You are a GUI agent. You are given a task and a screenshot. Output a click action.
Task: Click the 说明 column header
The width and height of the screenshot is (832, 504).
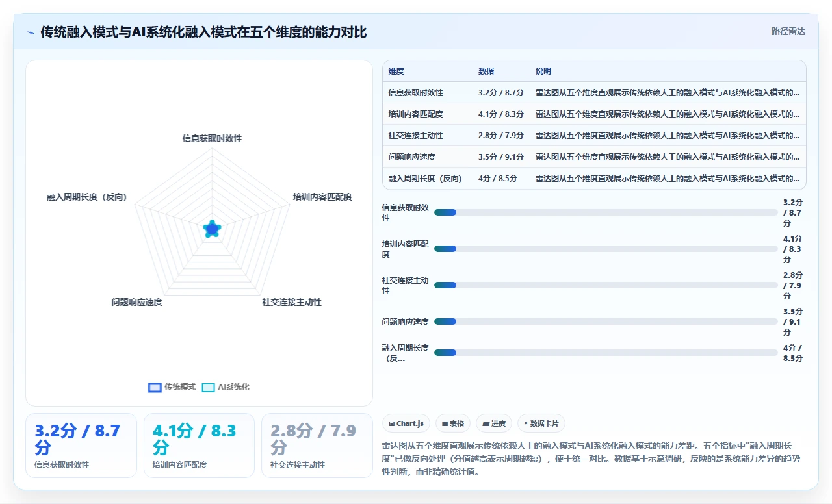(543, 71)
